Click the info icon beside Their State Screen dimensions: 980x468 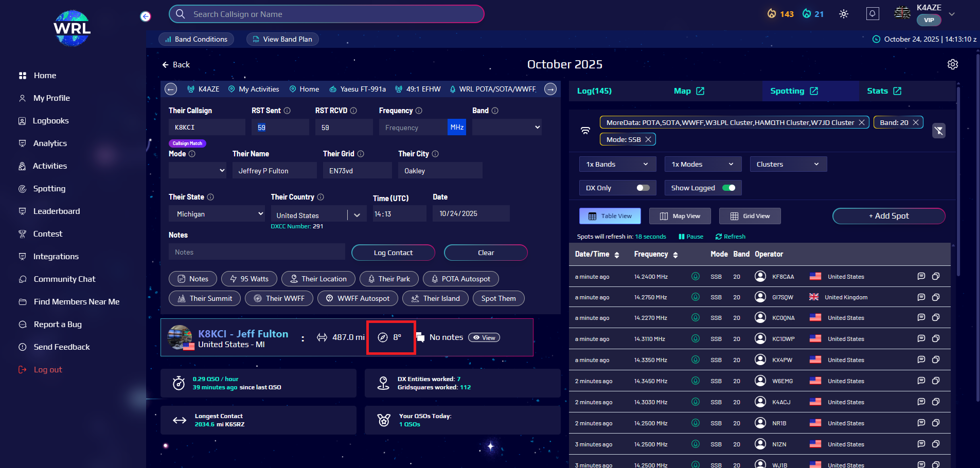[x=210, y=197]
